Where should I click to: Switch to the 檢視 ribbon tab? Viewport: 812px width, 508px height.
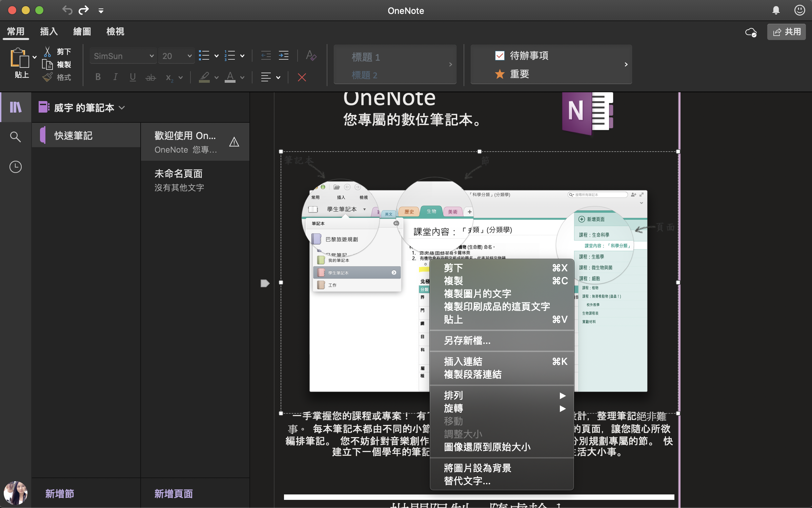click(x=115, y=32)
